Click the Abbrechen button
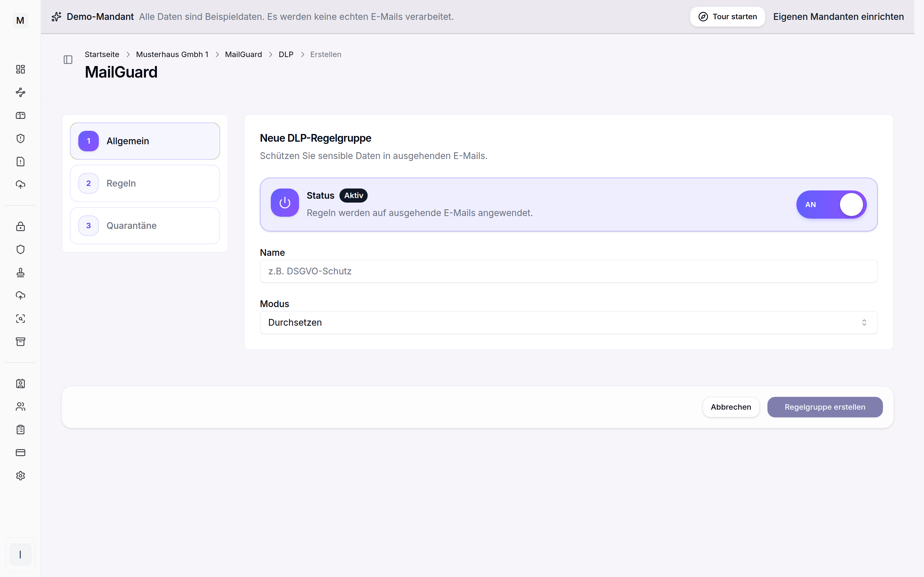The width and height of the screenshot is (924, 577). click(731, 407)
